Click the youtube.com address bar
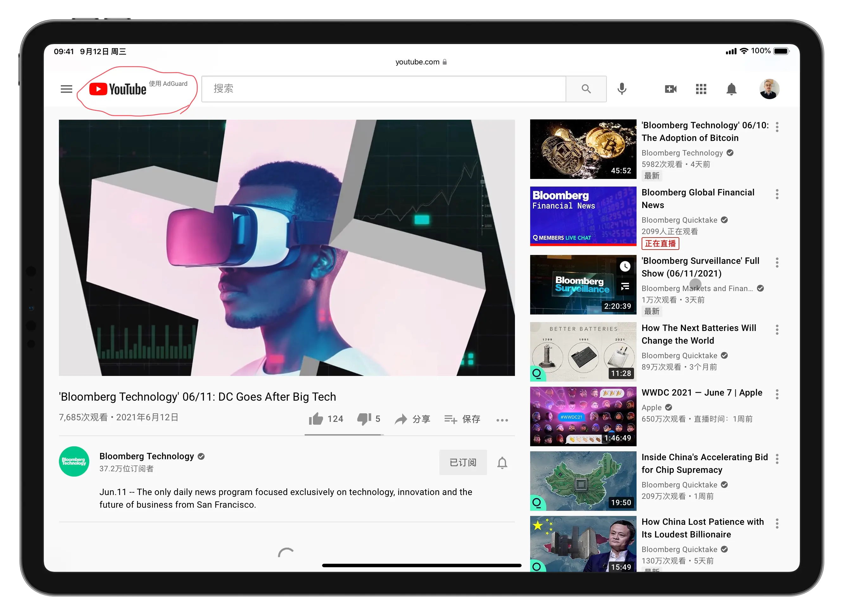Viewport: 844px width, 616px height. tap(421, 62)
